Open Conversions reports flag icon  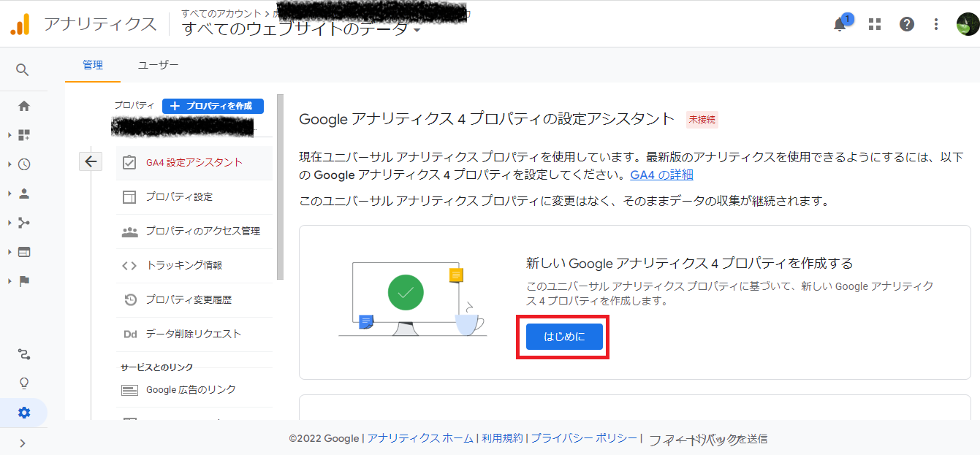point(24,281)
